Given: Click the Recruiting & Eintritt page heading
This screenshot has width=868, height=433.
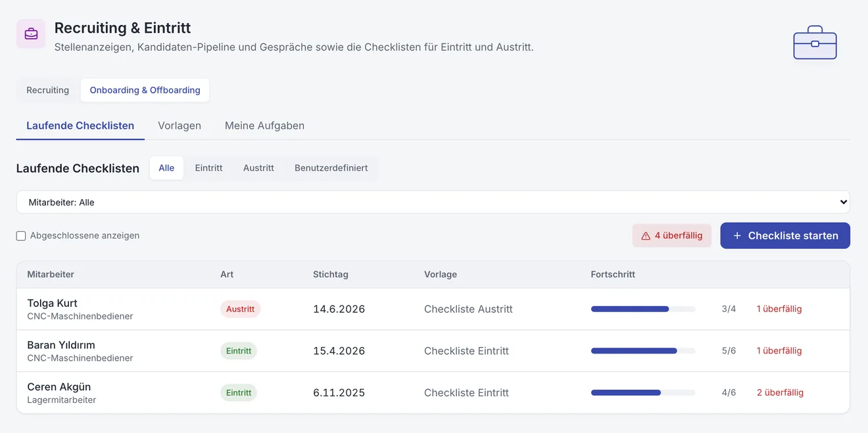Looking at the screenshot, I should pos(122,28).
